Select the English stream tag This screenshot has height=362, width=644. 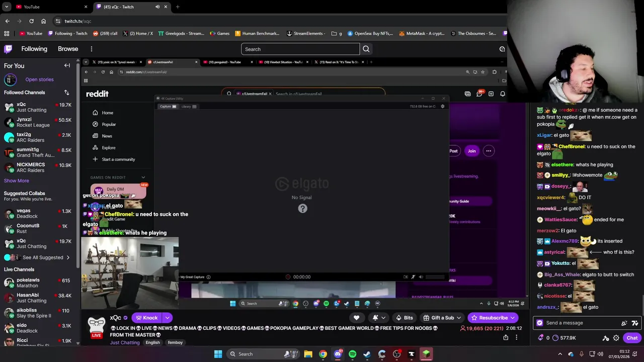[x=152, y=342]
